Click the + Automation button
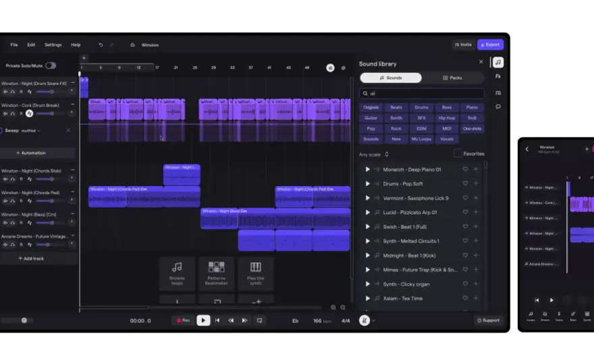 click(x=31, y=153)
